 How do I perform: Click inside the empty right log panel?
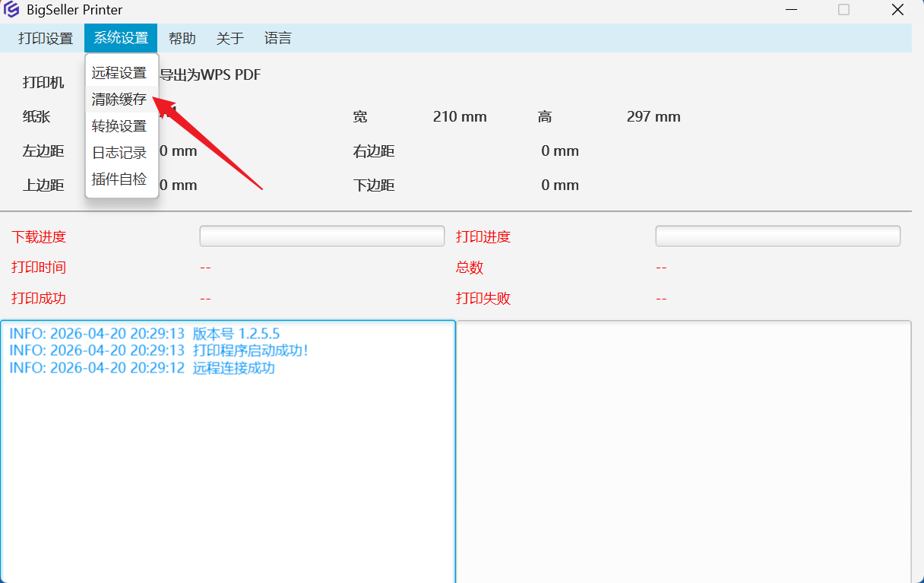tap(684, 452)
